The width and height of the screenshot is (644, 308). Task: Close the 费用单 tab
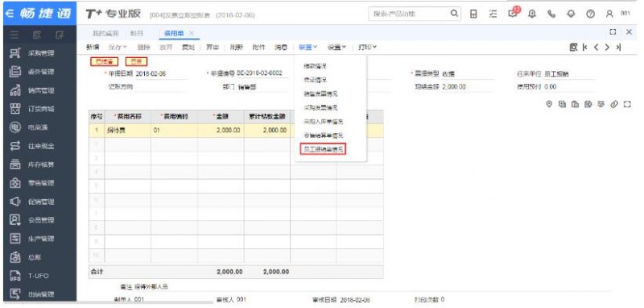(x=192, y=33)
